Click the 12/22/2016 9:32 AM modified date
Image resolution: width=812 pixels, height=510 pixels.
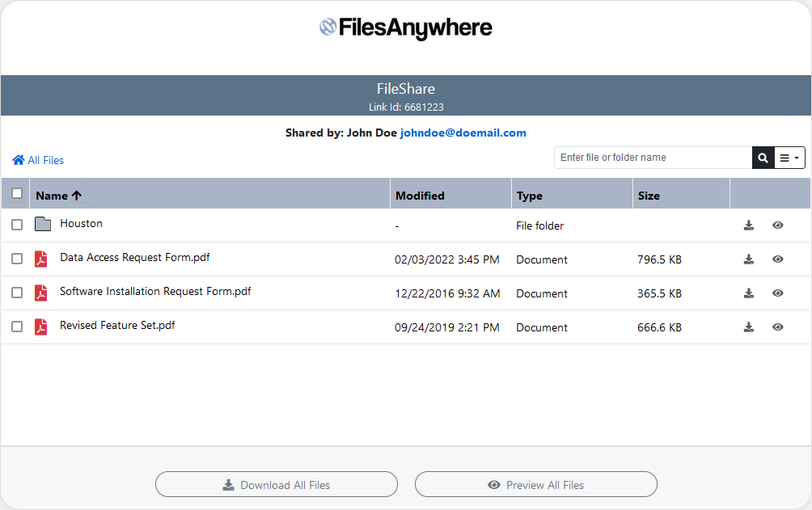[447, 293]
